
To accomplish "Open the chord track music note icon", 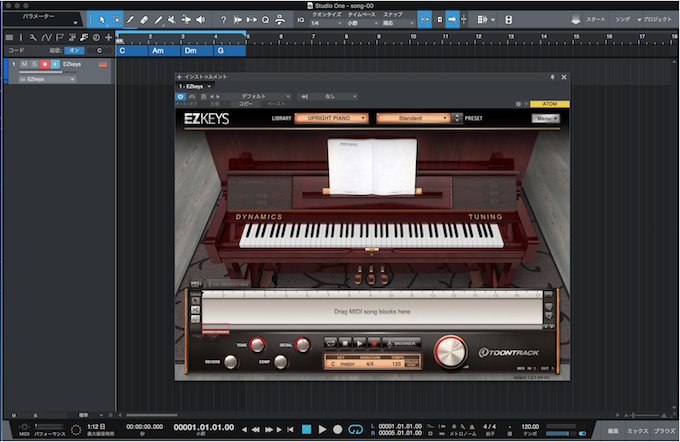I will [84, 38].
